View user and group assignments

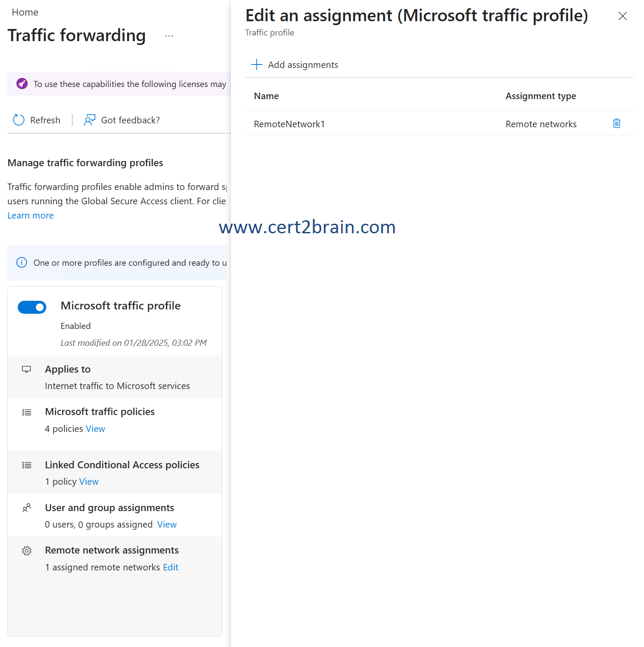pos(167,525)
